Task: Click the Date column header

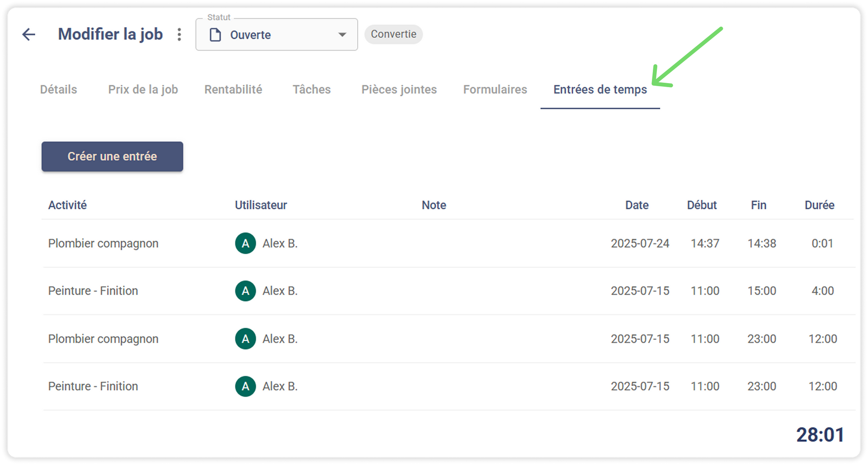Action: pos(637,205)
